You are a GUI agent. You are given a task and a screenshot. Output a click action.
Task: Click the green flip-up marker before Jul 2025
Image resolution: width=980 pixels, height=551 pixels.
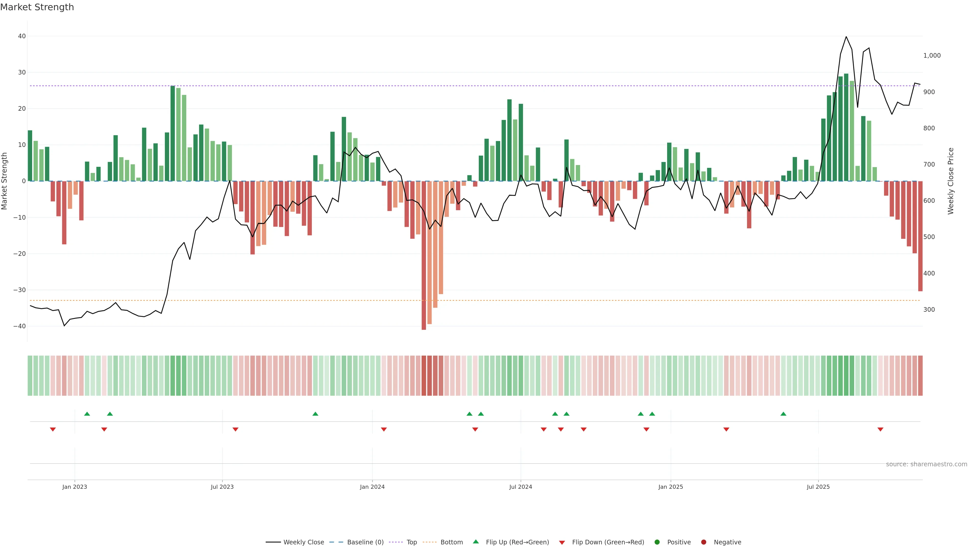coord(783,414)
